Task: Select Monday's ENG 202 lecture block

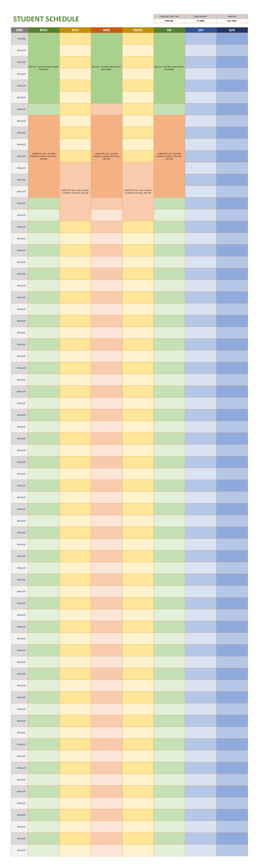Action: click(44, 68)
